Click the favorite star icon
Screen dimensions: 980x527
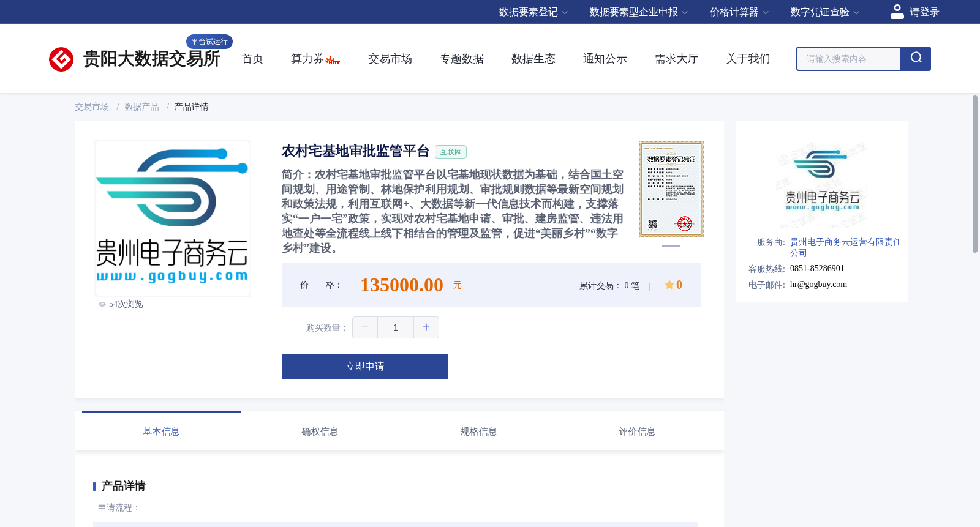[669, 285]
